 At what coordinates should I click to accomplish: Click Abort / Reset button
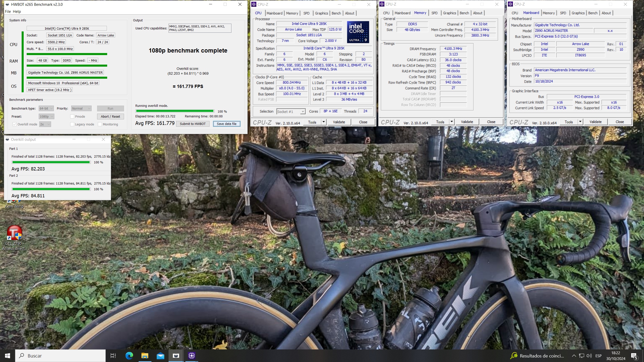110,116
